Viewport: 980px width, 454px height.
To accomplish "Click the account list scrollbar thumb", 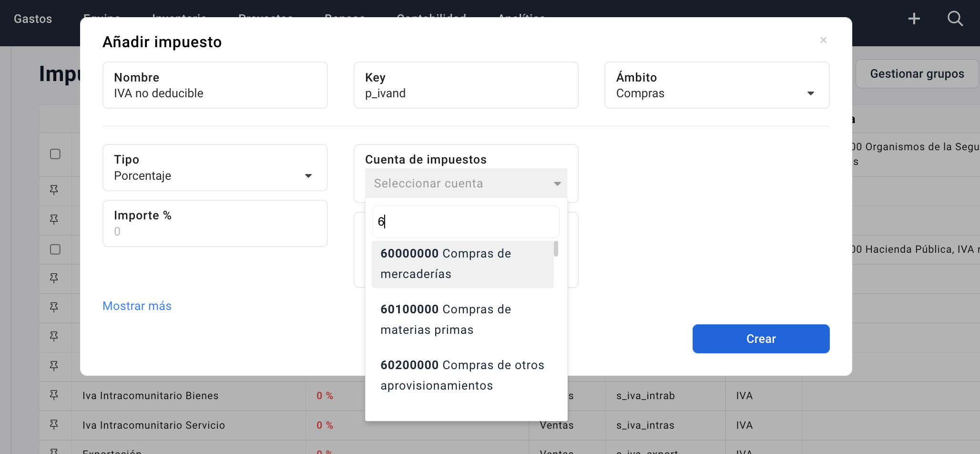I will 556,248.
